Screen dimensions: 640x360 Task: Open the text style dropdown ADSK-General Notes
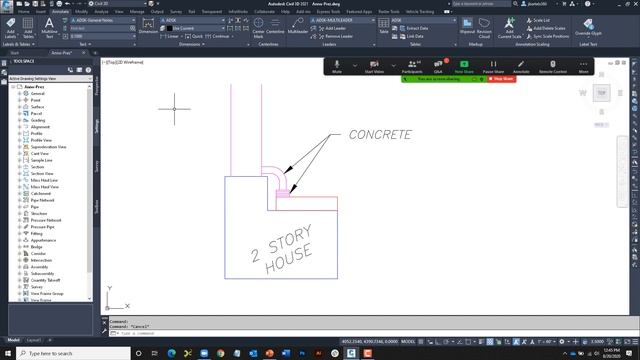tap(103, 20)
